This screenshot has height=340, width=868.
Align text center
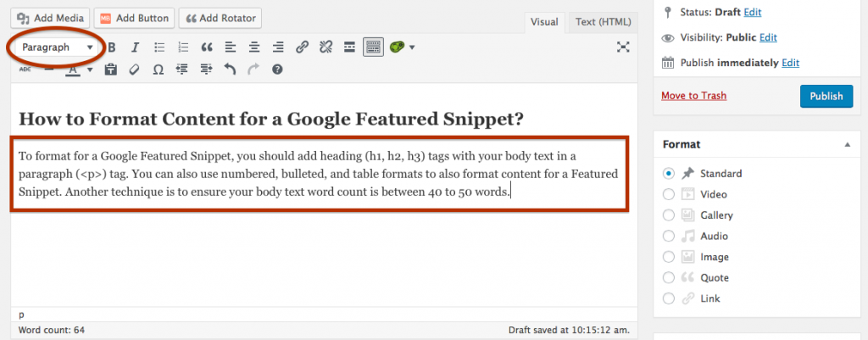[254, 47]
